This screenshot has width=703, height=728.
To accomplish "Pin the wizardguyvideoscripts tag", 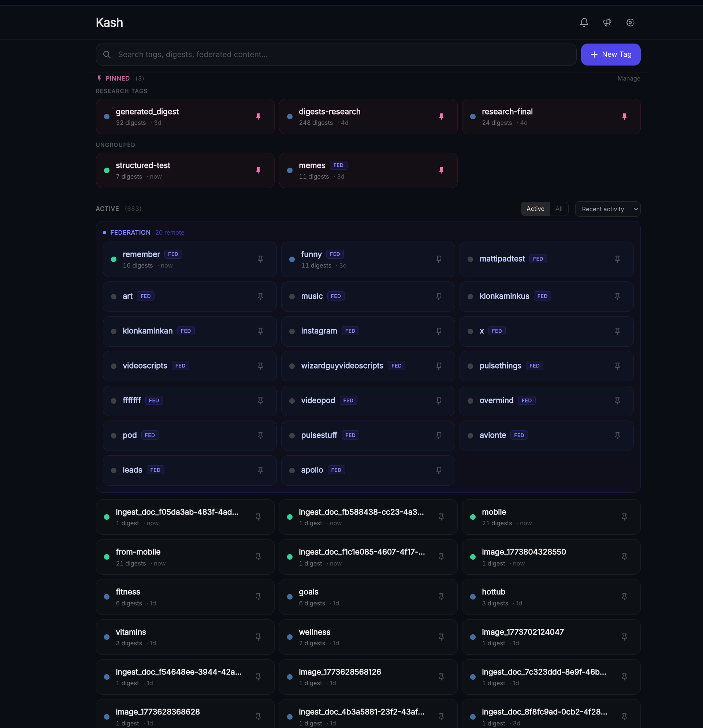I will coord(438,366).
